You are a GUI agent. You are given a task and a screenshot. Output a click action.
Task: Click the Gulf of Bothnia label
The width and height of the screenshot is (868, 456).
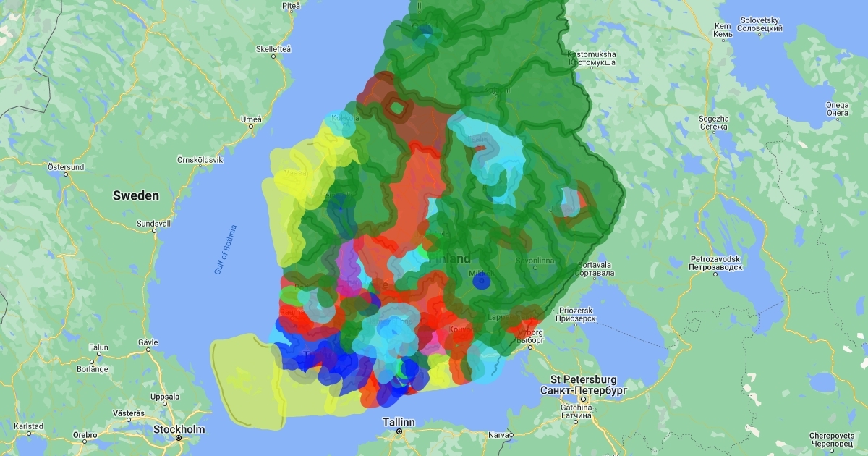click(x=225, y=250)
